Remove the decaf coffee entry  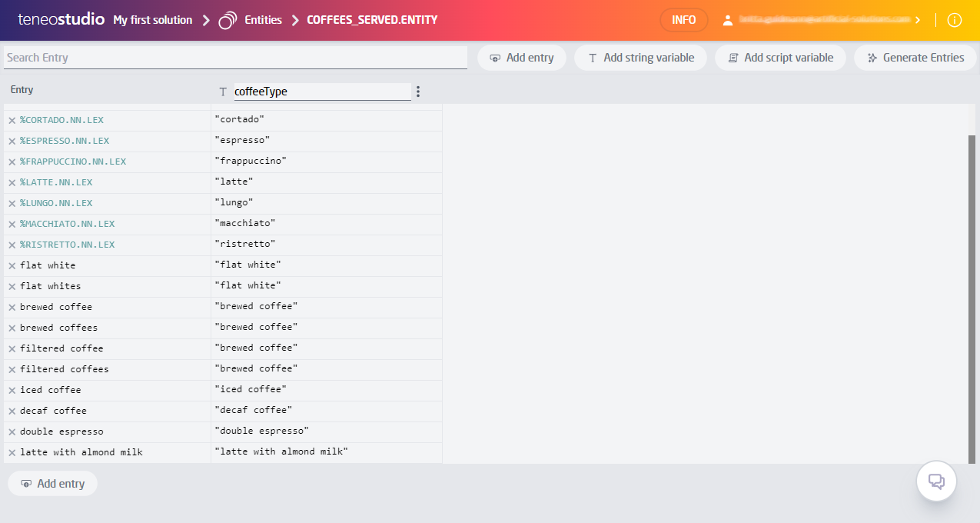tap(12, 410)
